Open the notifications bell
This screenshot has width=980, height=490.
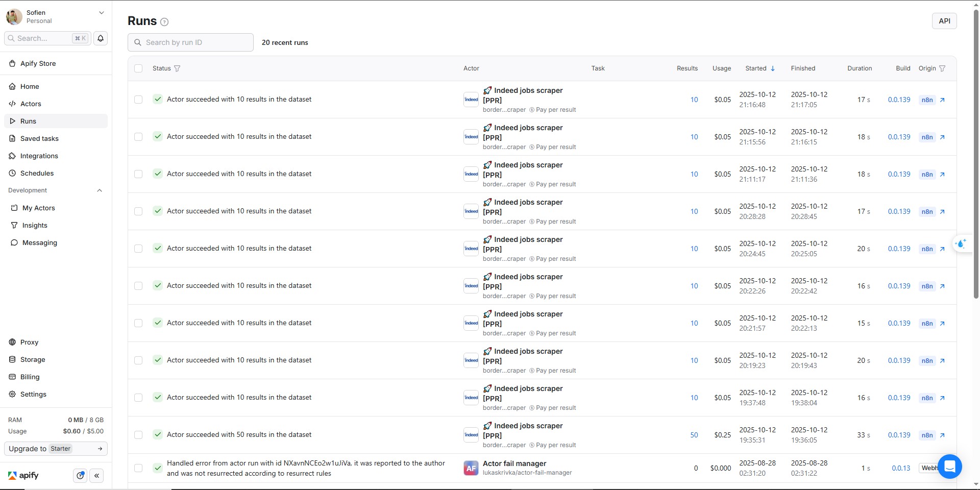point(101,38)
